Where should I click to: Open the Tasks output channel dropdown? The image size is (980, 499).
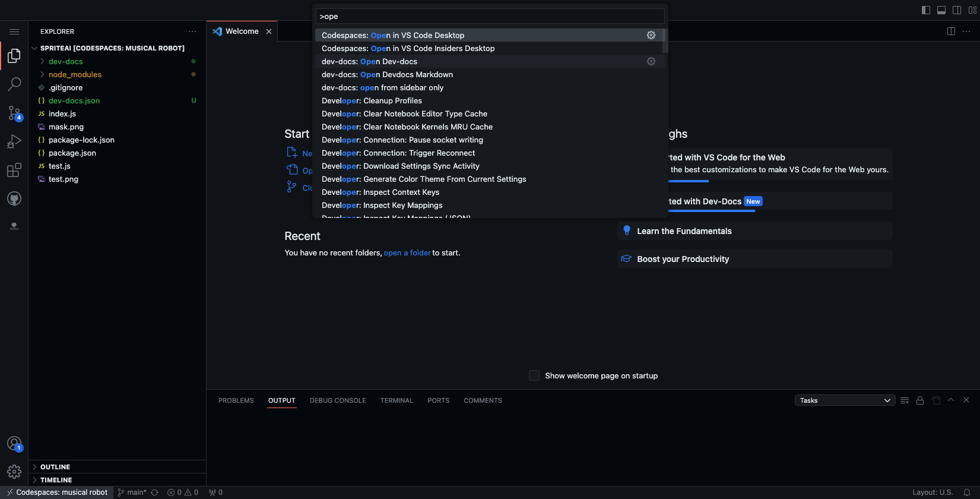845,400
